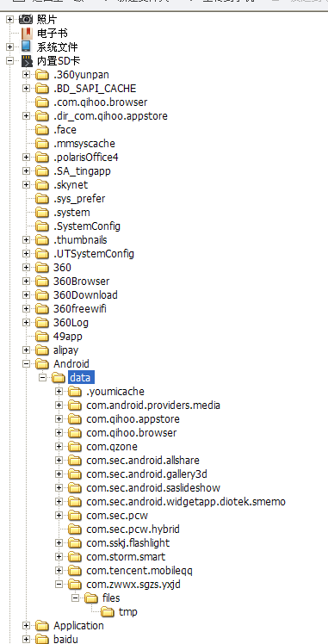Screen dimensions: 328x644
Task: Click the SD card icon beside 内置SD卡
Action: (x=27, y=61)
